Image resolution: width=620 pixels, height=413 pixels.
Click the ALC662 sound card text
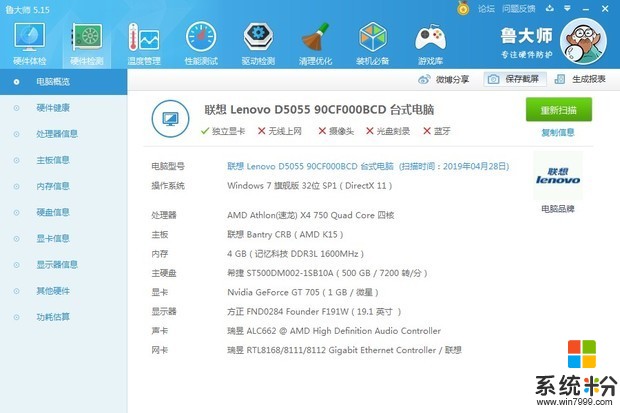[x=334, y=331]
